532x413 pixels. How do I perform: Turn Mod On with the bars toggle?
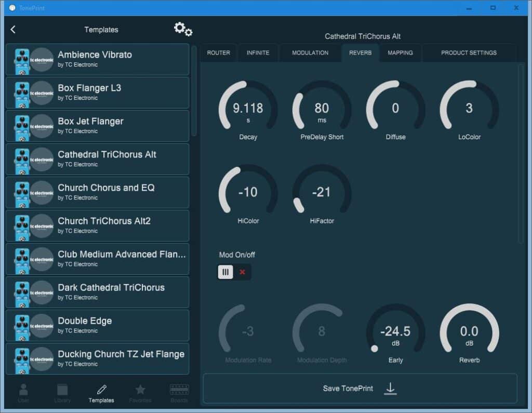225,272
